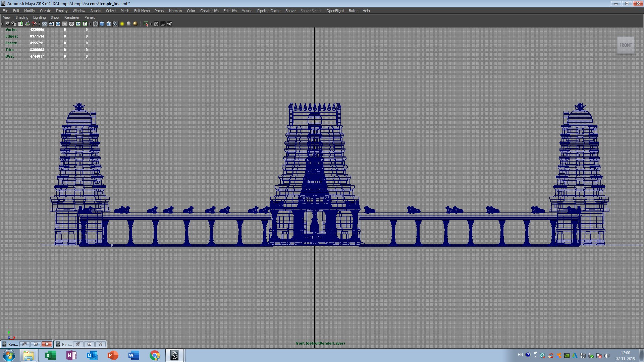Open the View panel menu

(x=7, y=17)
